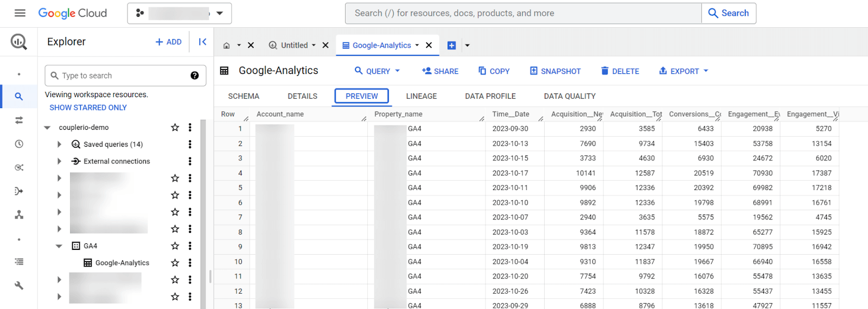Open the monitoring list sidebar icon
Screen dimensions: 868x309
pos(19,262)
